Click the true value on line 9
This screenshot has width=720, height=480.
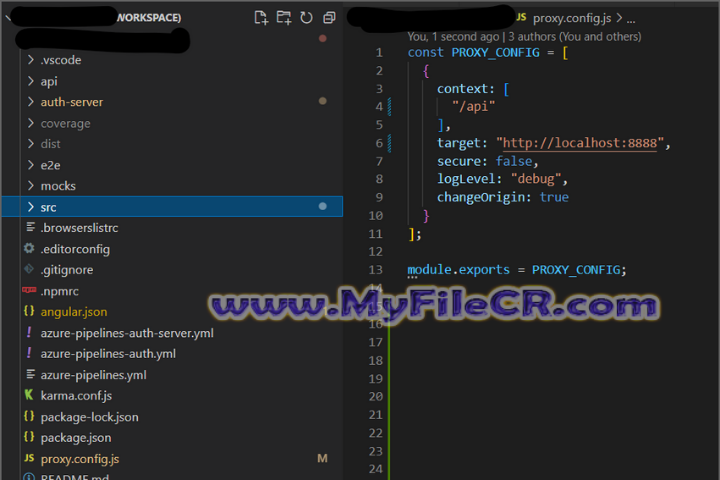(554, 198)
